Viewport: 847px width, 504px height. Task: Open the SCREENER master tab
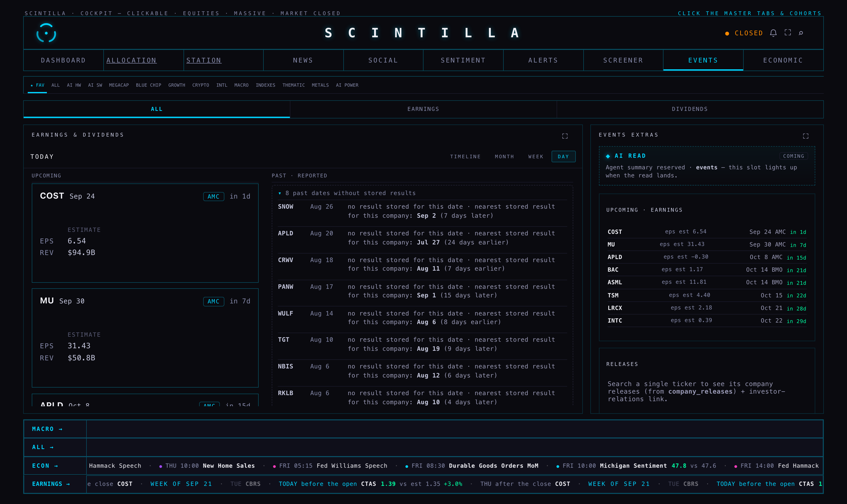coord(623,60)
